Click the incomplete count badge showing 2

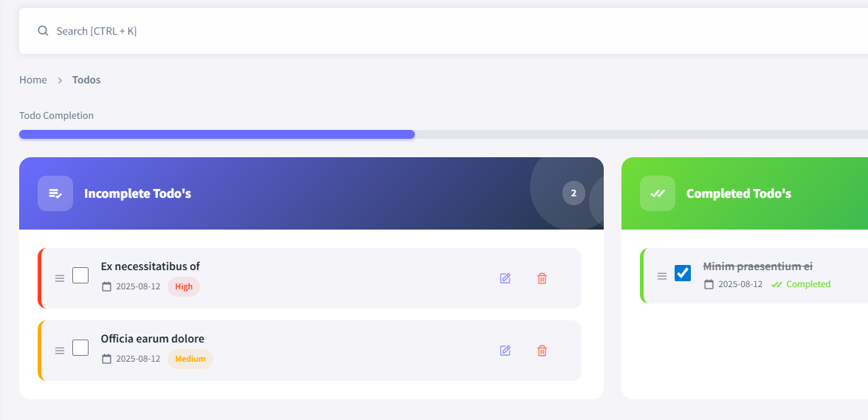(573, 193)
